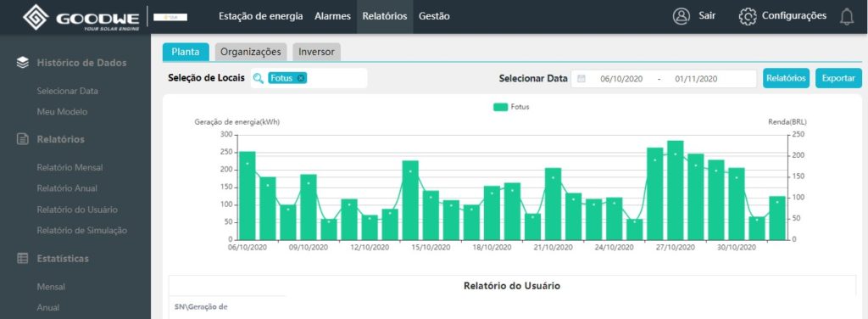Toggle the Fotus legend swatch

pos(500,107)
